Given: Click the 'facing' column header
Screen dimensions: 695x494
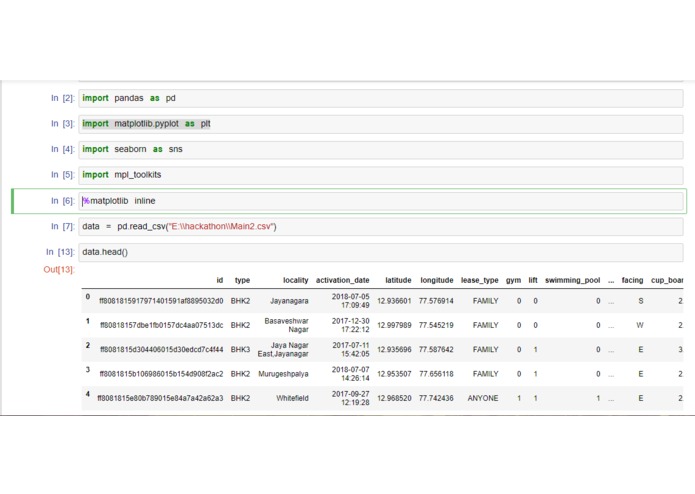Looking at the screenshot, I should click(x=633, y=280).
